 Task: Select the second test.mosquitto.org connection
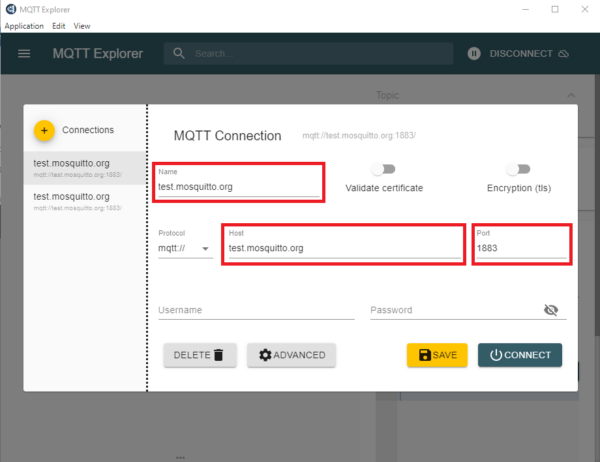click(85, 201)
